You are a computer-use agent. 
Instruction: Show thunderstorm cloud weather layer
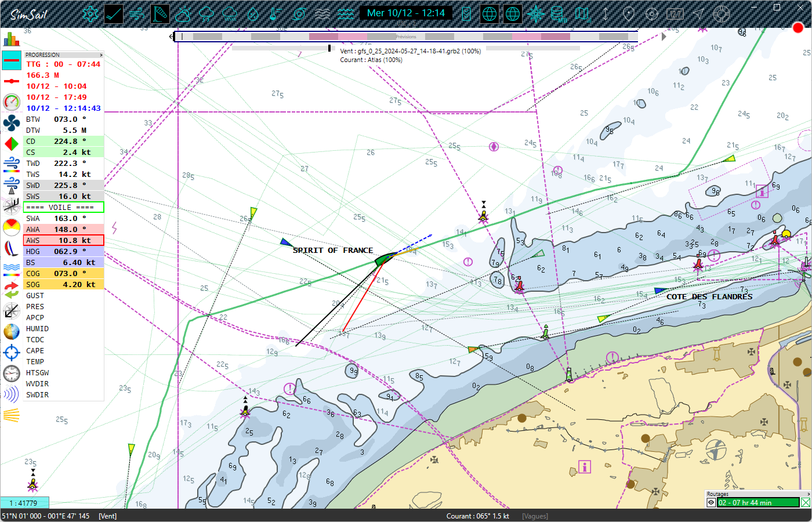[206, 14]
